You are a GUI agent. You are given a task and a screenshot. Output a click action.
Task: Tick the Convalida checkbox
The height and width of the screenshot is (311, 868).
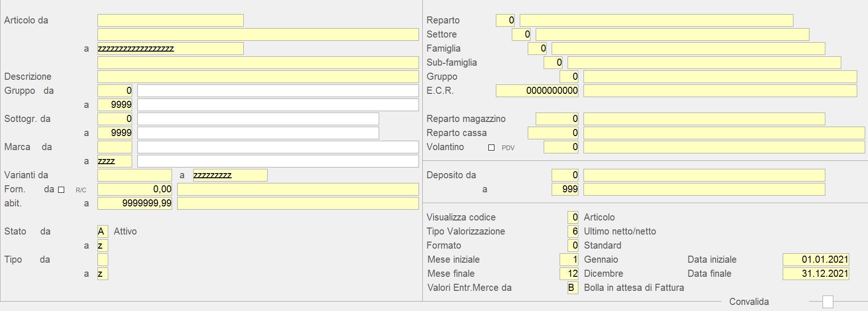pyautogui.click(x=828, y=302)
